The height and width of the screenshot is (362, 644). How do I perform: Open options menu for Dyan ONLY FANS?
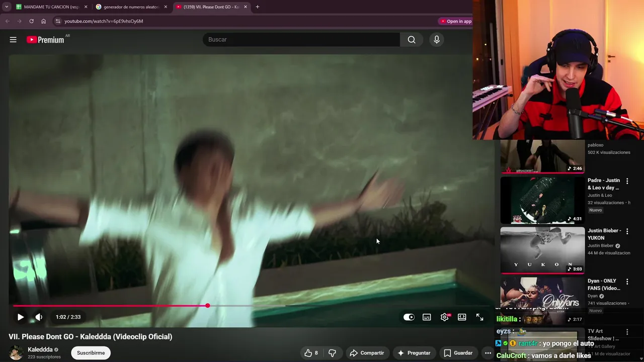pos(627,282)
